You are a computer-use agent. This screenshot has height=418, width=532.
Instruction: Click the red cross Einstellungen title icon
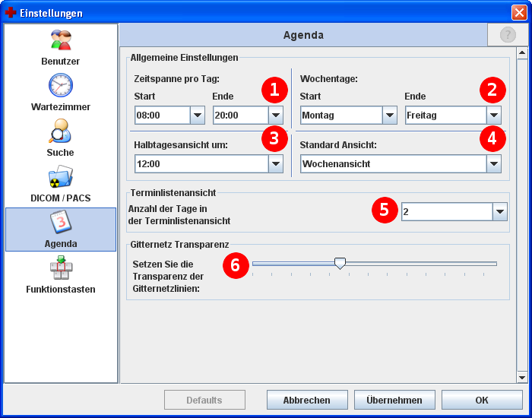tap(11, 13)
